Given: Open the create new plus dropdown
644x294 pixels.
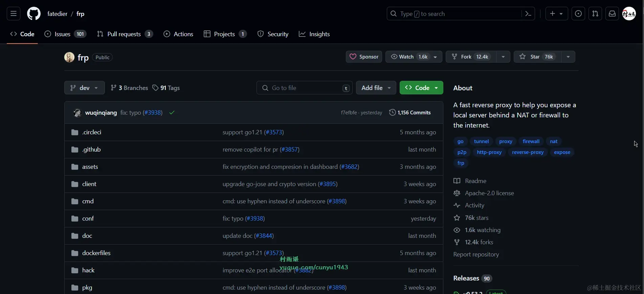Looking at the screenshot, I should coord(556,14).
